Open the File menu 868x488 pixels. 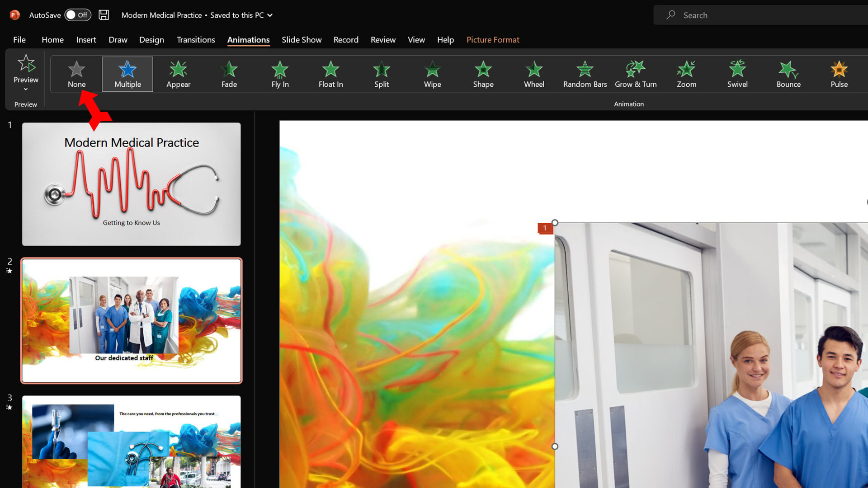[19, 40]
